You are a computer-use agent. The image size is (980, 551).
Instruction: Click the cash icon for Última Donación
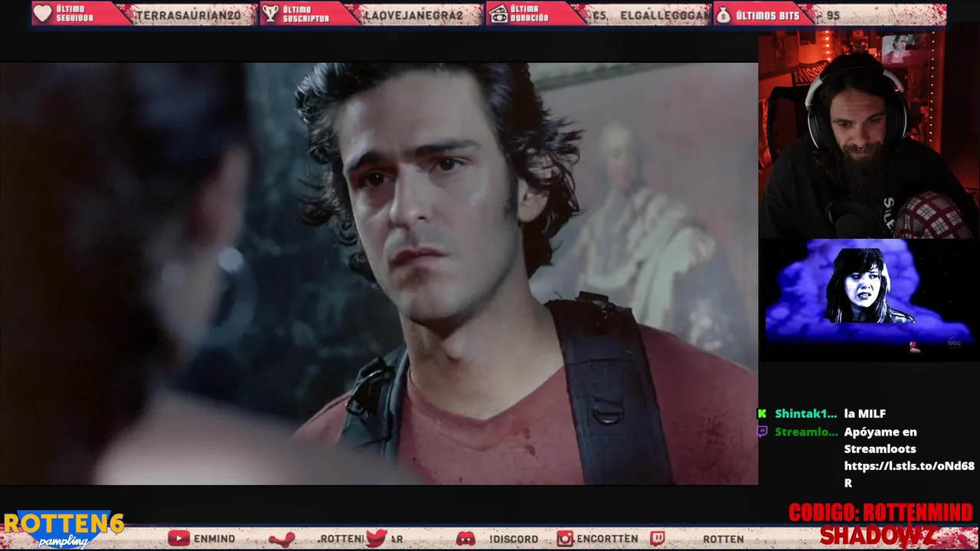click(498, 14)
